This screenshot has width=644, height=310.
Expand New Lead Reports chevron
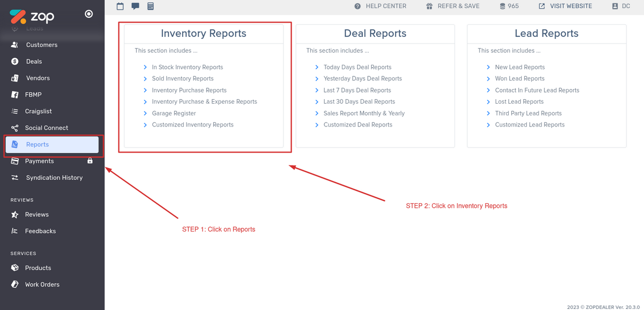(488, 67)
